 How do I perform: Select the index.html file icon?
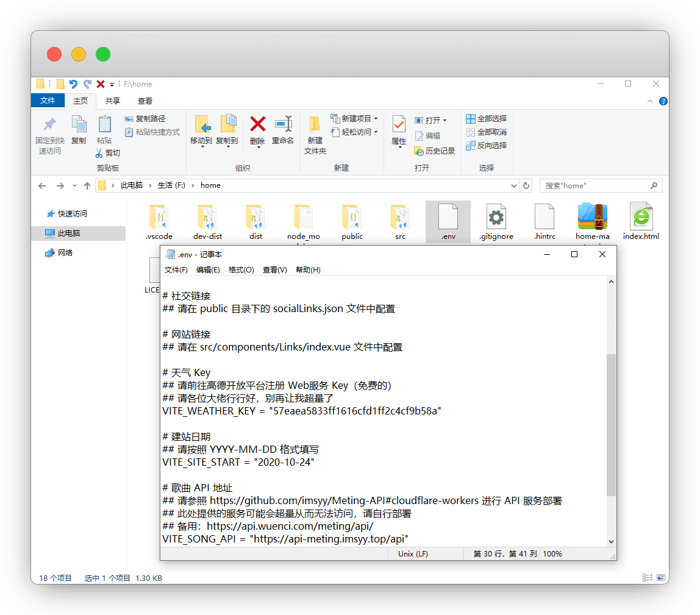[x=641, y=217]
